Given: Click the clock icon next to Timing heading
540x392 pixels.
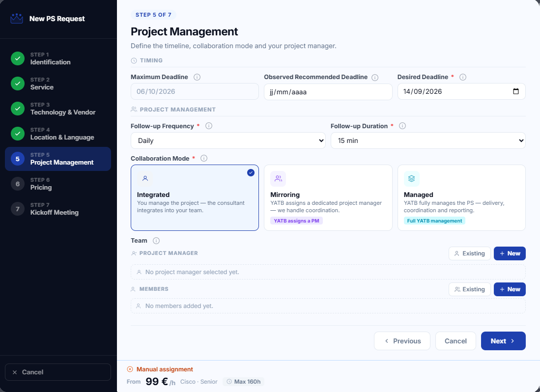Looking at the screenshot, I should pyautogui.click(x=134, y=60).
